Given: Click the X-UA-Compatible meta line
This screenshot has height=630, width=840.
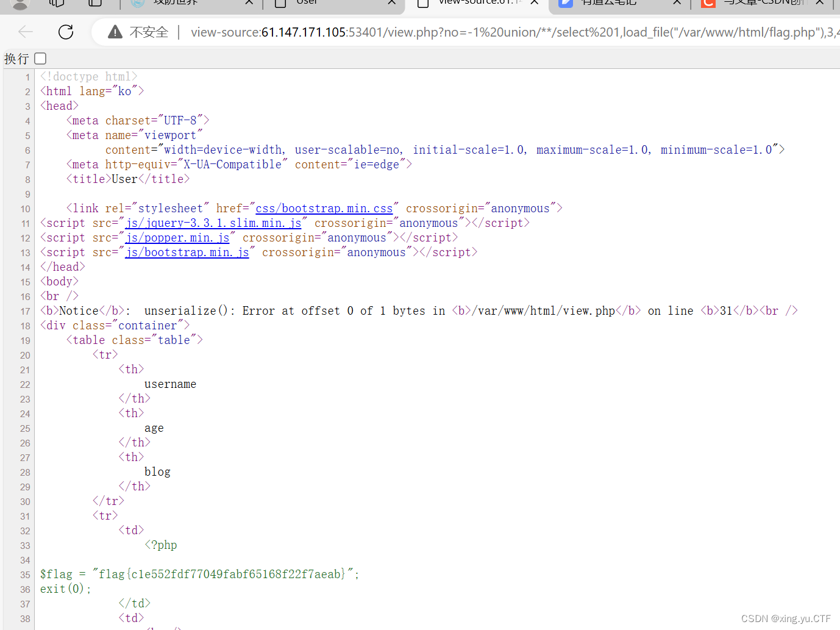Looking at the screenshot, I should tap(239, 165).
